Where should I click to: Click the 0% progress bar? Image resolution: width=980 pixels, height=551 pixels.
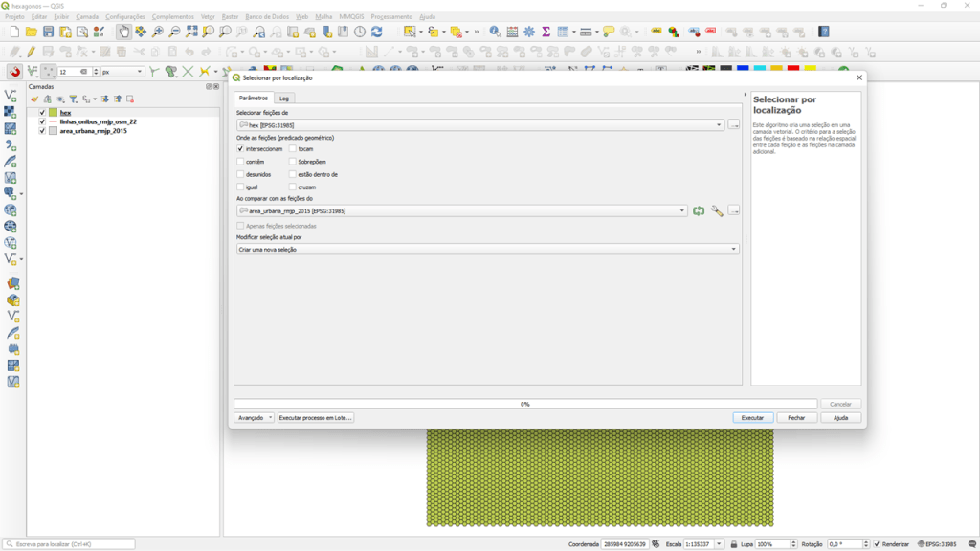[x=524, y=404]
